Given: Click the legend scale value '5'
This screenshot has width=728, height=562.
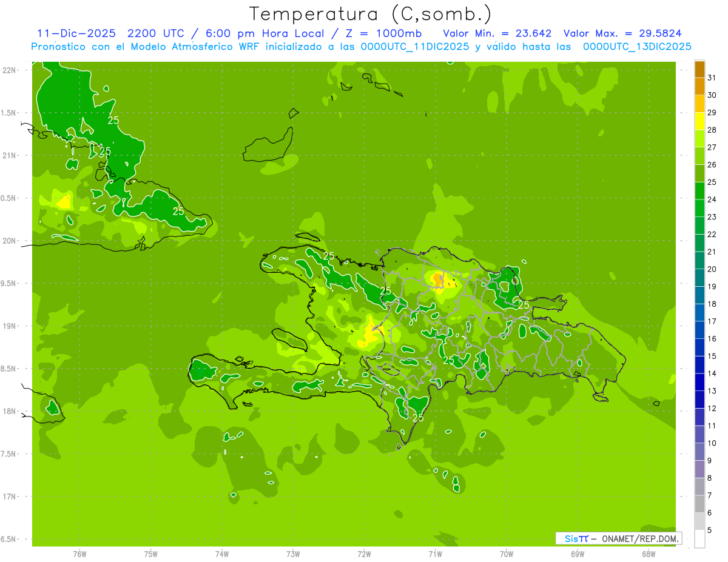Looking at the screenshot, I should tap(710, 530).
